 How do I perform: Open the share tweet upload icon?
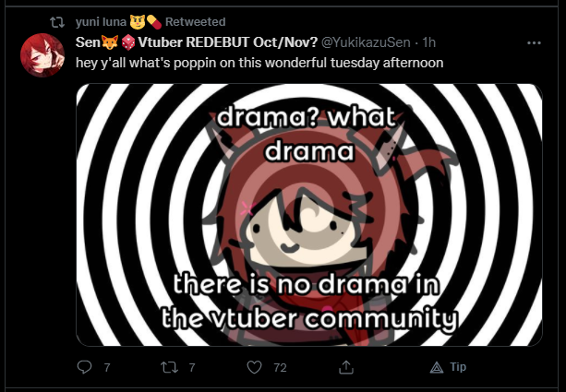346,367
